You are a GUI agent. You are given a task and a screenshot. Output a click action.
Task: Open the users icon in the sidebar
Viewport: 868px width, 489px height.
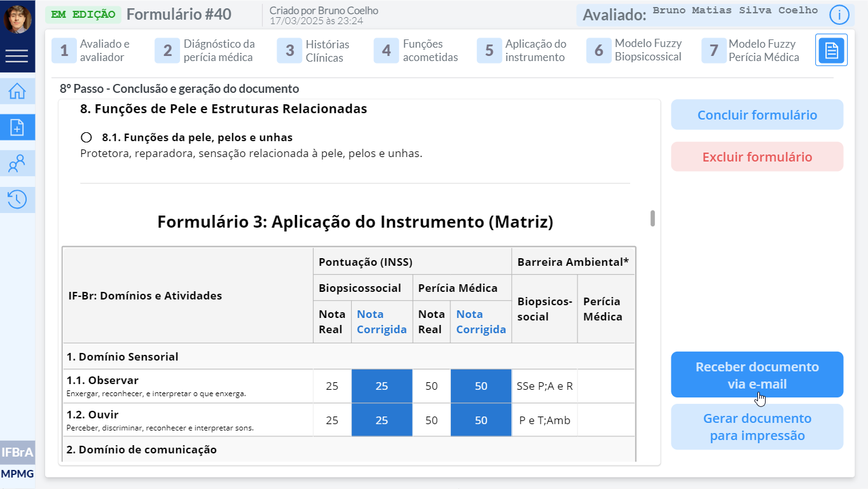point(17,164)
